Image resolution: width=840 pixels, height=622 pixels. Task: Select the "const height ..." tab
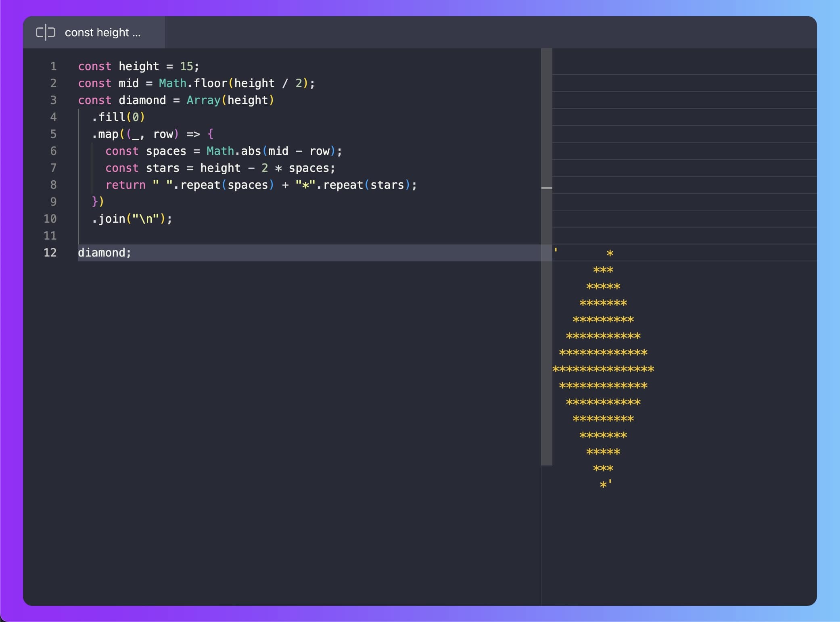[102, 32]
